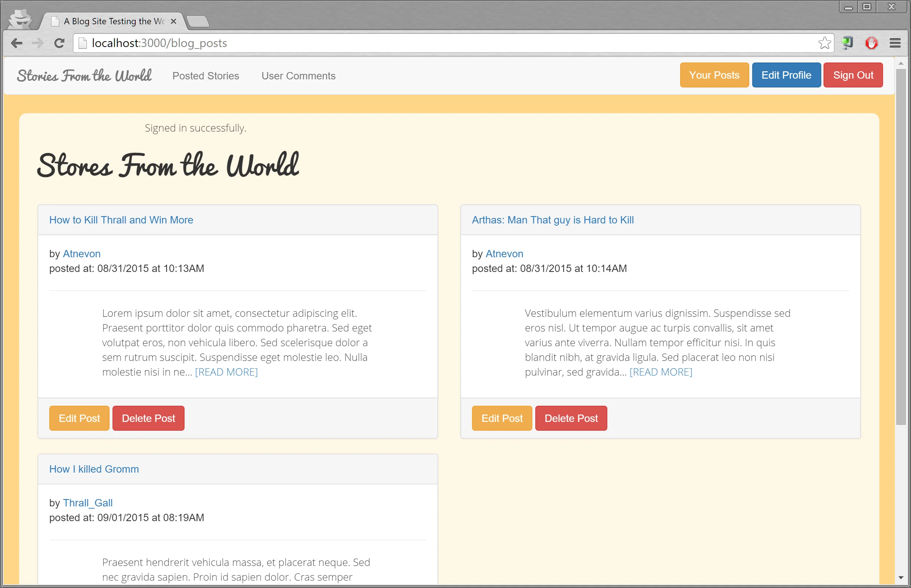Select 'posted at: 09/01/2015 at 08:19AM' text
Screen dimensions: 911x588
[127, 517]
